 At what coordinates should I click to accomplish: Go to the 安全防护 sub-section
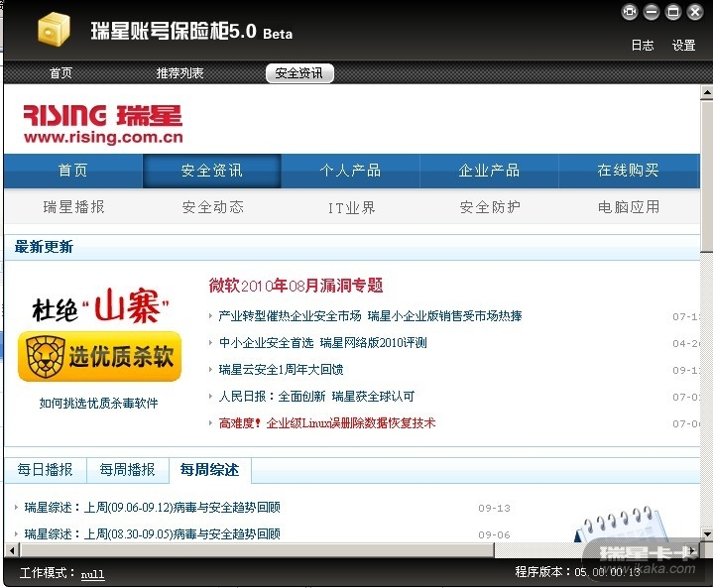click(x=490, y=207)
